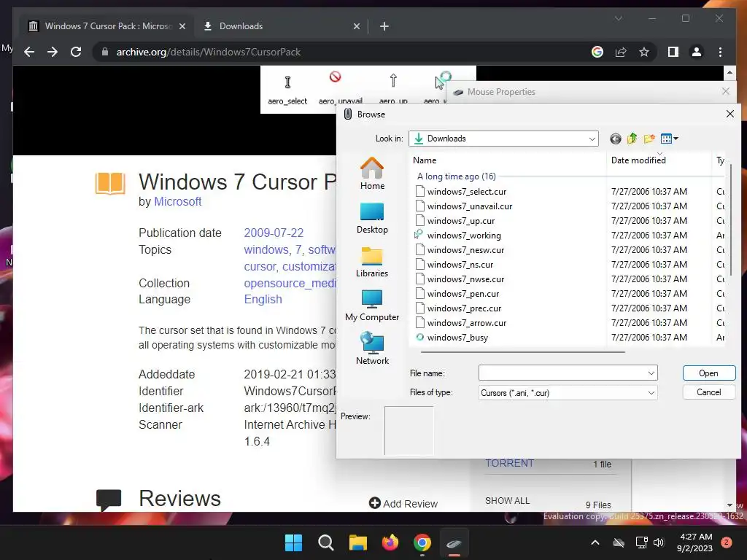Open Chrome profile icon
The height and width of the screenshot is (560, 747).
click(697, 52)
